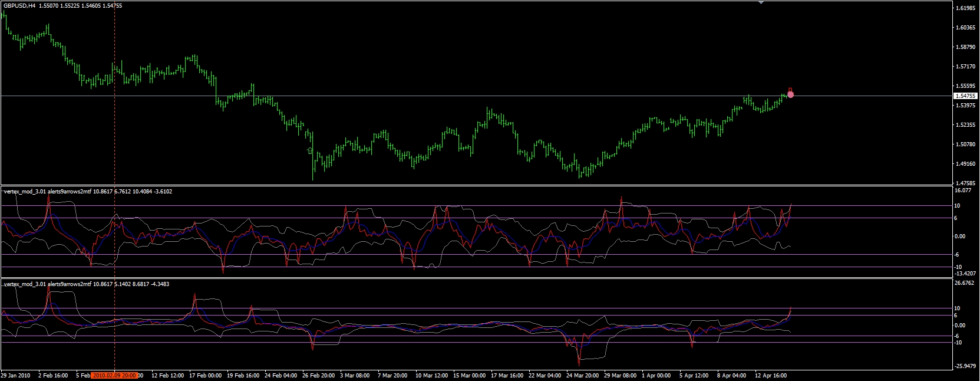Click the pink dot marker at current price
Image resolution: width=980 pixels, height=381 pixels.
790,94
